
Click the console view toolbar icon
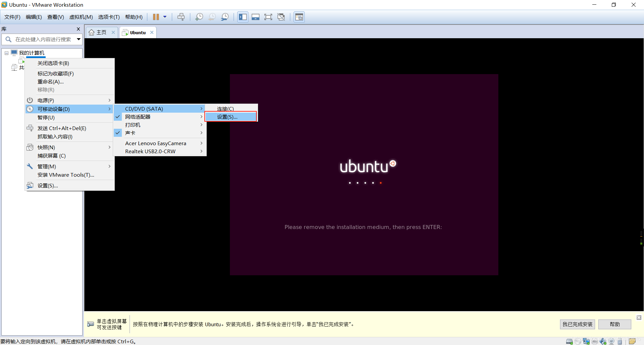coord(299,17)
